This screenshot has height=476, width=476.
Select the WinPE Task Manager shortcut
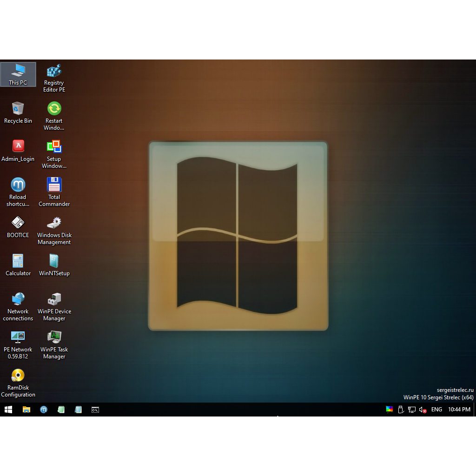[54, 345]
